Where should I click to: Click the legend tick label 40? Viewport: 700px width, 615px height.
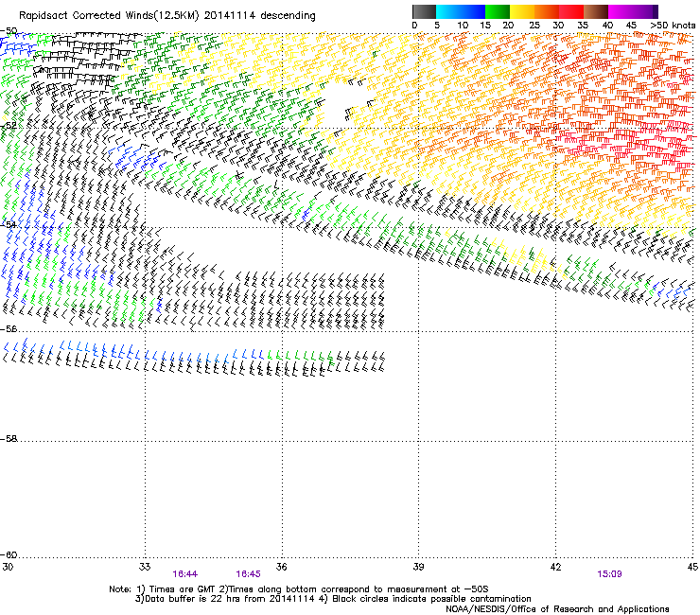click(607, 26)
